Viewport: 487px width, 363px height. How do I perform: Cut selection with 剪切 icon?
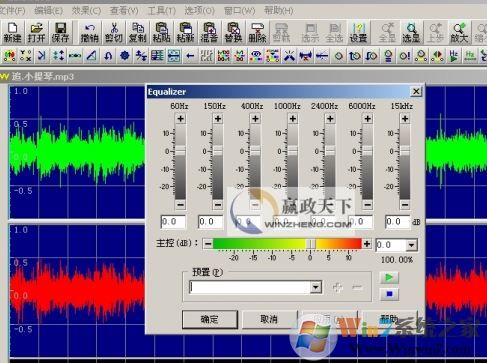114,33
